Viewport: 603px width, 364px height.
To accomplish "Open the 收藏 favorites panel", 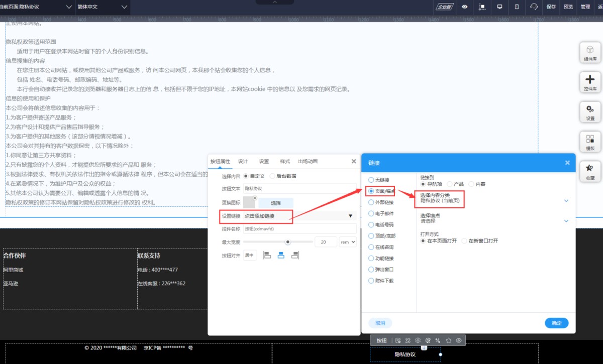I will tap(590, 171).
